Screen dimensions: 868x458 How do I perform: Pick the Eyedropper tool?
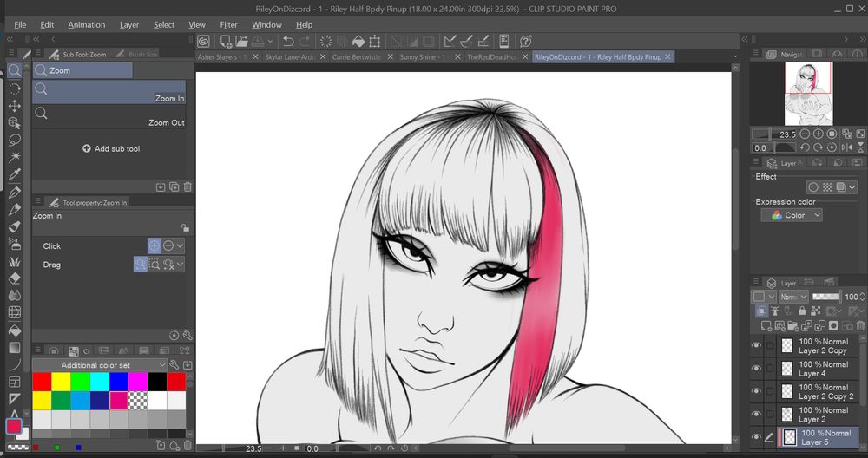click(x=14, y=174)
